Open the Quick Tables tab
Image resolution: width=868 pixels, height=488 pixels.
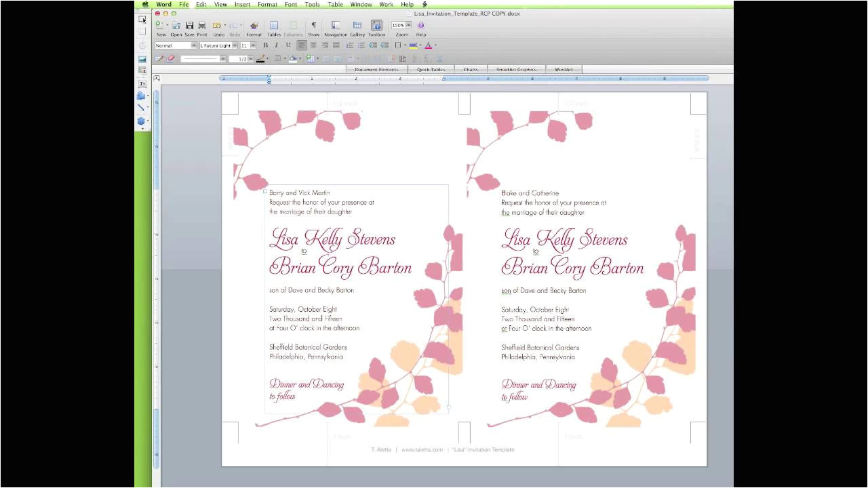(431, 69)
